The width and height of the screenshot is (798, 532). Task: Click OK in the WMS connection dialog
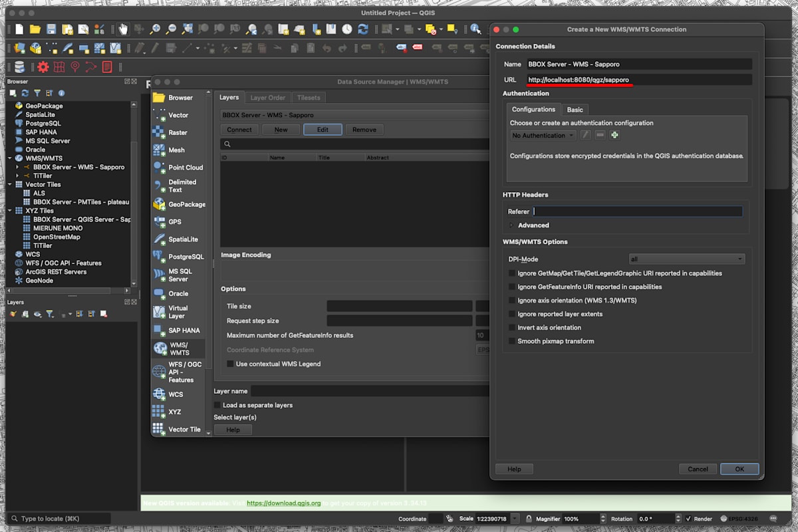[739, 469]
